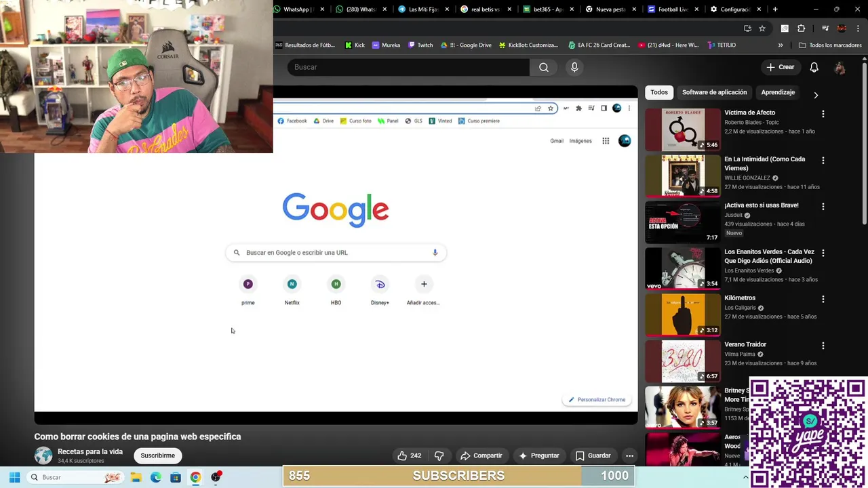
Task: Switch to the Football Live tab
Action: pyautogui.click(x=673, y=9)
